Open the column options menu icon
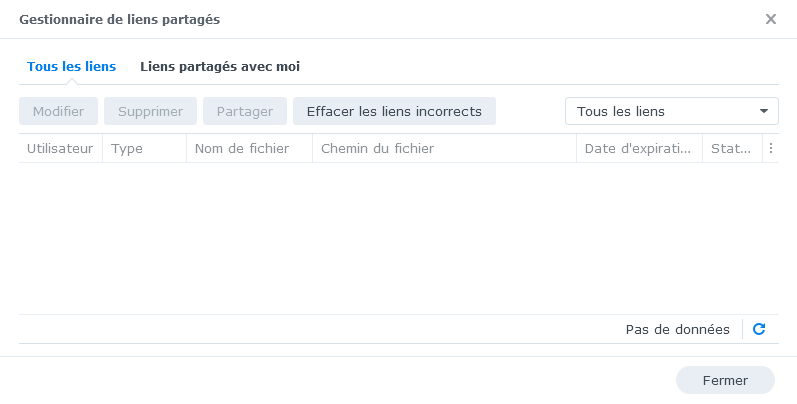797x404 pixels. pyautogui.click(x=771, y=149)
